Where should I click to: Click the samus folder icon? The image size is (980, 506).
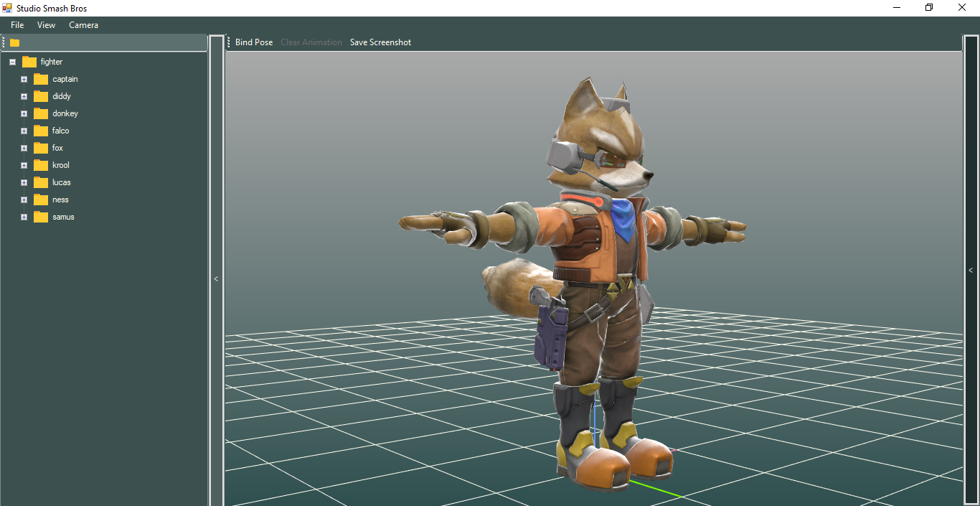(41, 217)
